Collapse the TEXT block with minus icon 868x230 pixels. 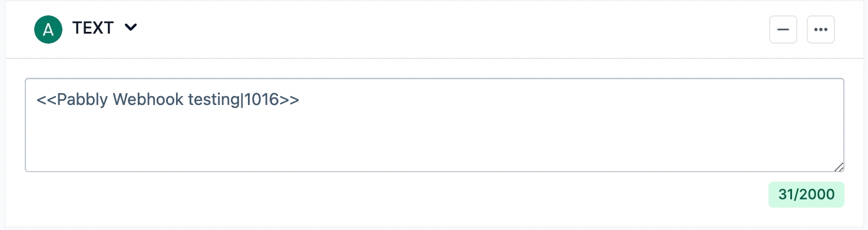pos(783,29)
